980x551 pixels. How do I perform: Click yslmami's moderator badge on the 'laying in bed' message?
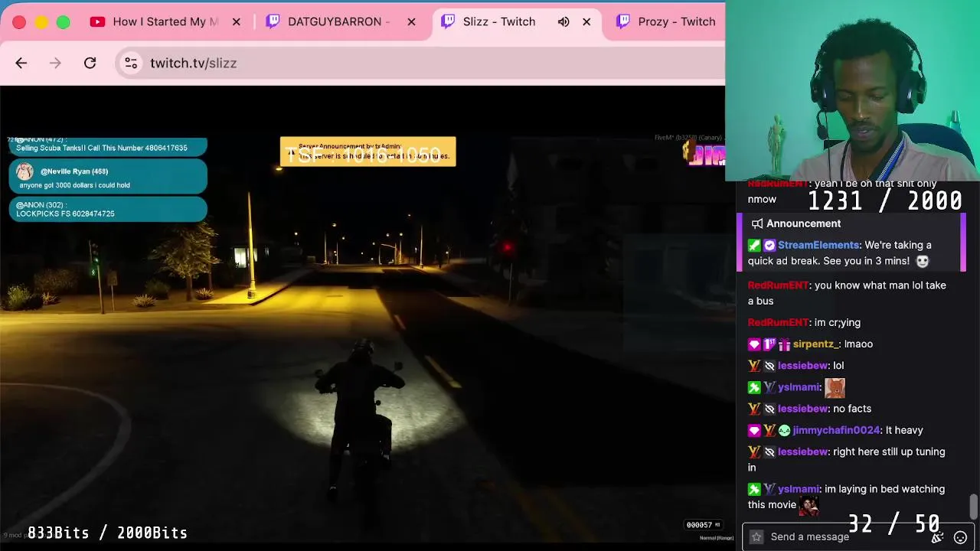(754, 489)
